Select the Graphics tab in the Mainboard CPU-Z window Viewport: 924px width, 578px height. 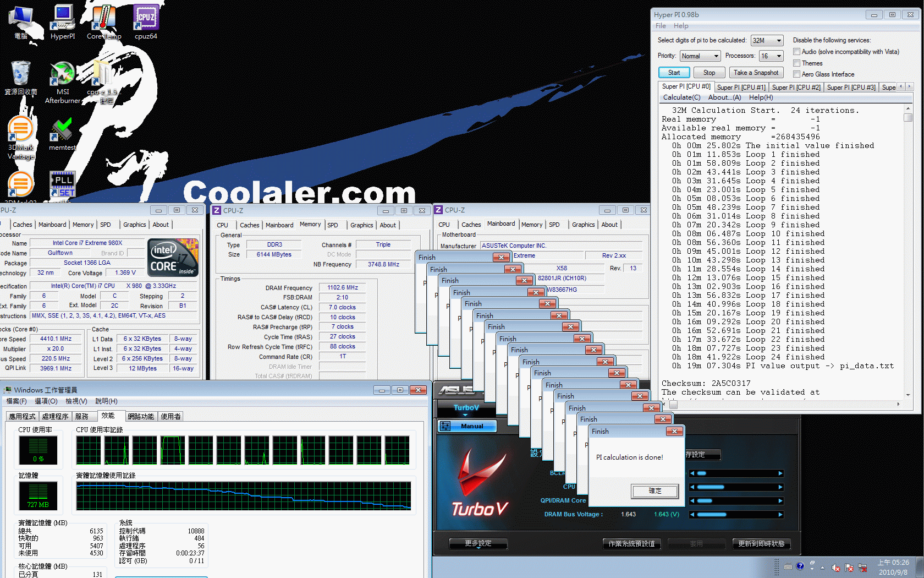tap(583, 225)
